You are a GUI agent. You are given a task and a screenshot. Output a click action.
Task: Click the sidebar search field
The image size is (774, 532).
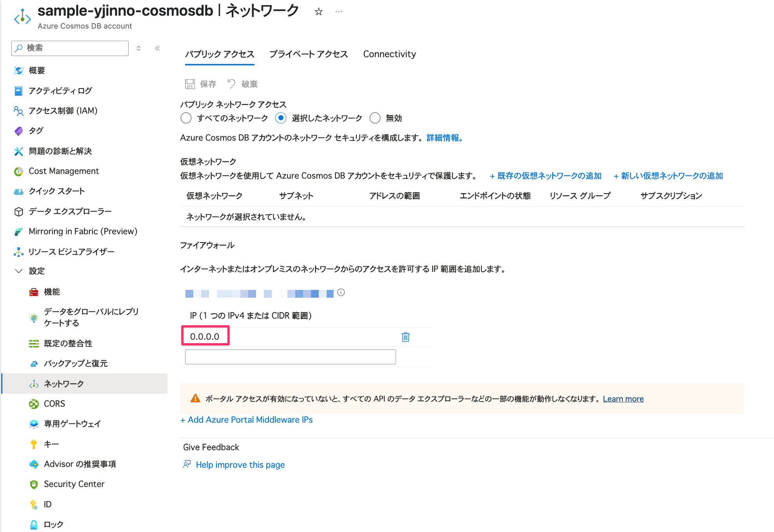(70, 48)
